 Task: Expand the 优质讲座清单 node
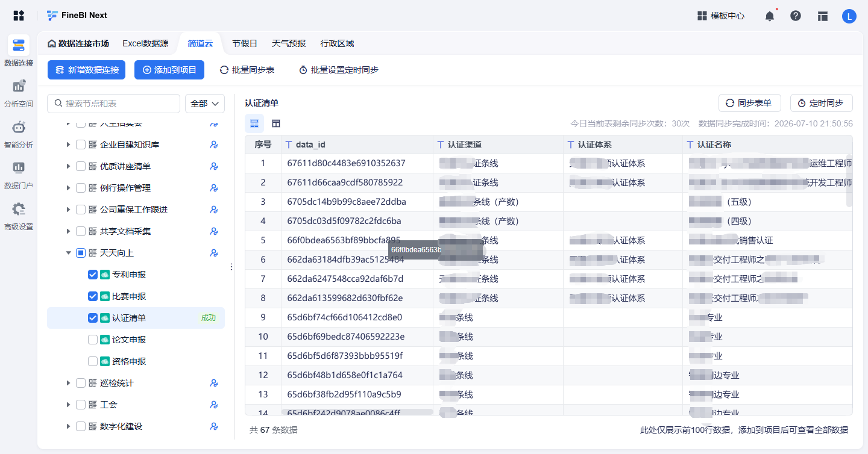[x=68, y=166]
